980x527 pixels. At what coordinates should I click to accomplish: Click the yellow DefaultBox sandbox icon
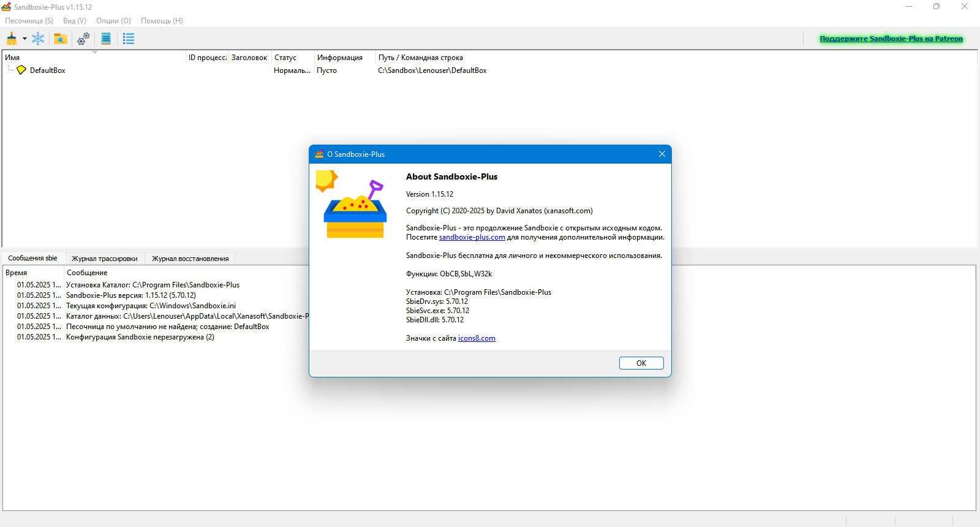pyautogui.click(x=21, y=70)
